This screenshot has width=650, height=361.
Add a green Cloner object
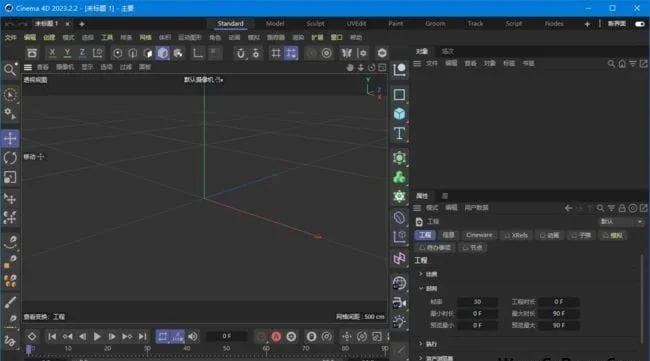(399, 177)
